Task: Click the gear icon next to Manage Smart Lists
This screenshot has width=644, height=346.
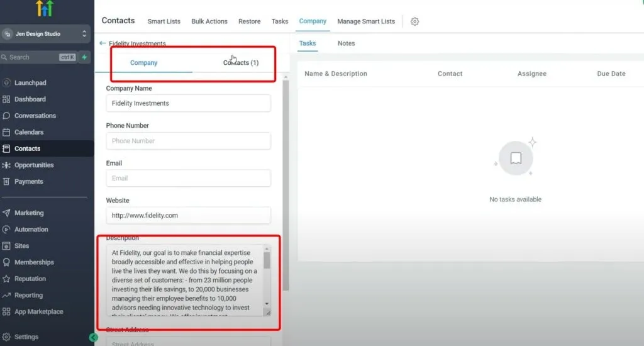Action: coord(415,21)
